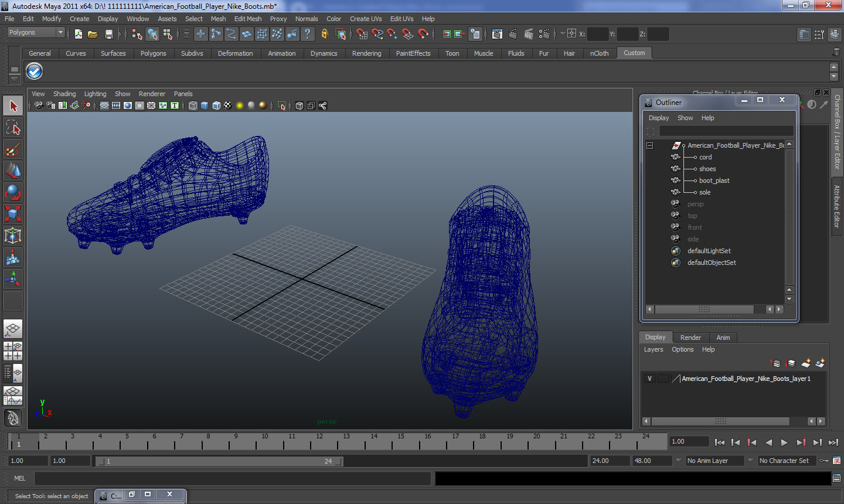
Task: Open the Outliner Show menu
Action: pyautogui.click(x=685, y=118)
